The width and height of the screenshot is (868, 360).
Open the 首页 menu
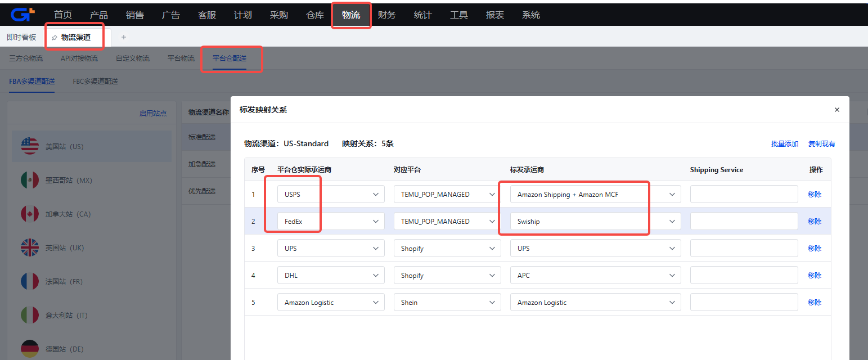pos(63,15)
